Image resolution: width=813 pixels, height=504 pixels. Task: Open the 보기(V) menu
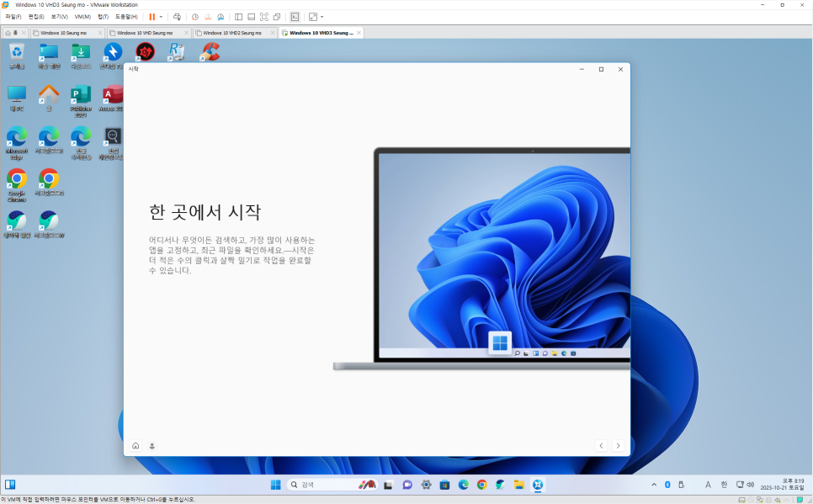tap(59, 17)
